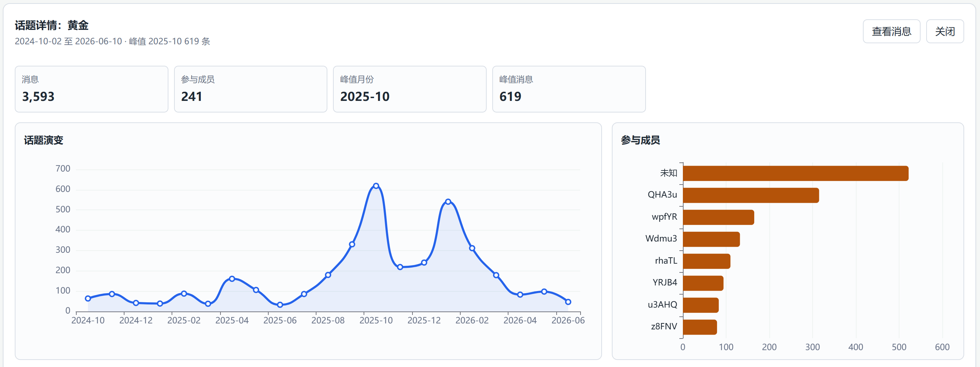Click the bar chart axis label 500
This screenshot has height=367, width=980.
click(899, 347)
